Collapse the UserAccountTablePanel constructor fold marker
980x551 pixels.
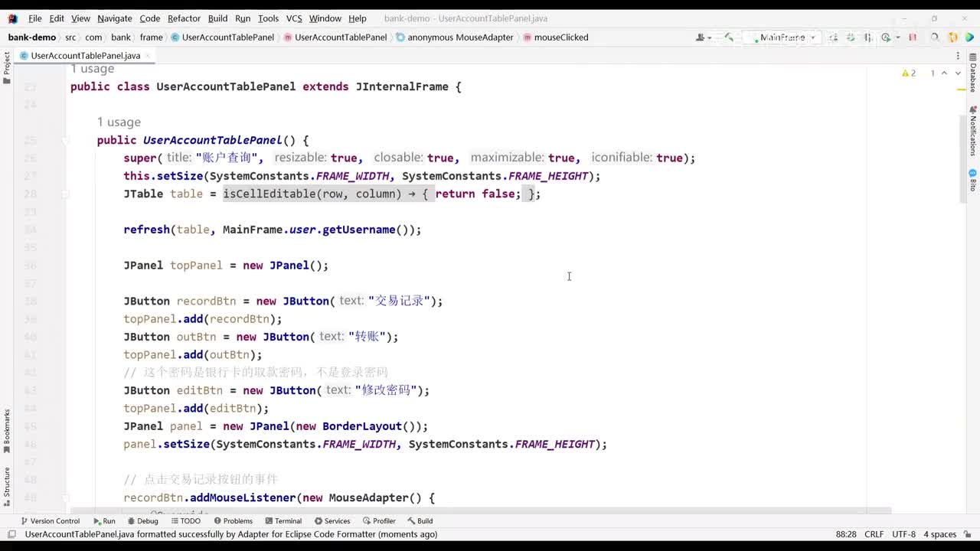(66, 141)
